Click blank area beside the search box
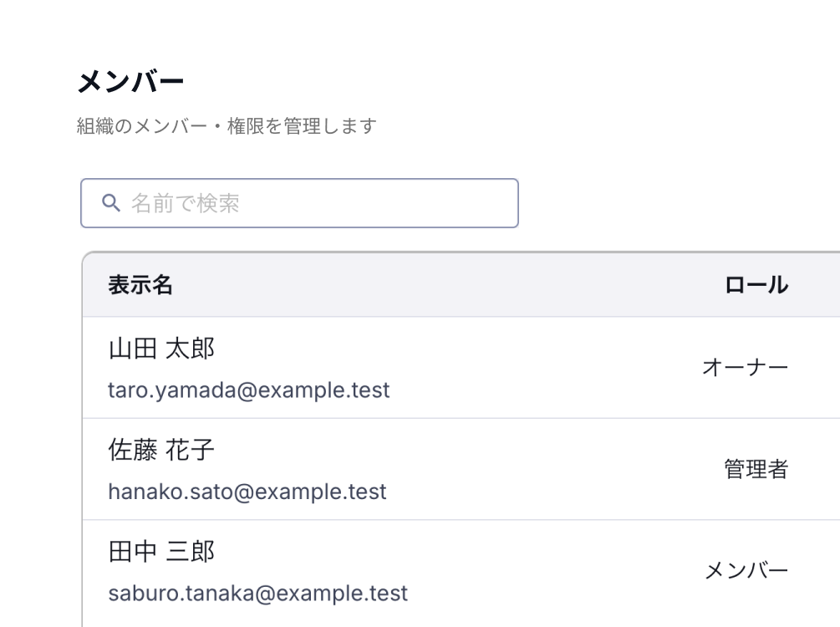The height and width of the screenshot is (627, 840). tap(675, 203)
